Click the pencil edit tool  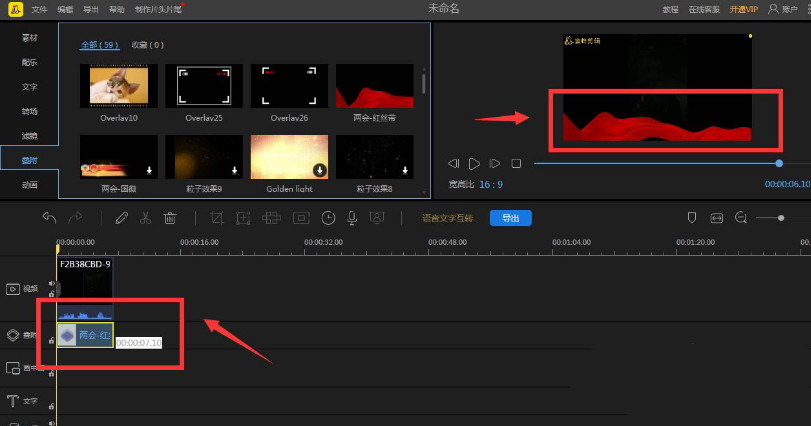122,218
